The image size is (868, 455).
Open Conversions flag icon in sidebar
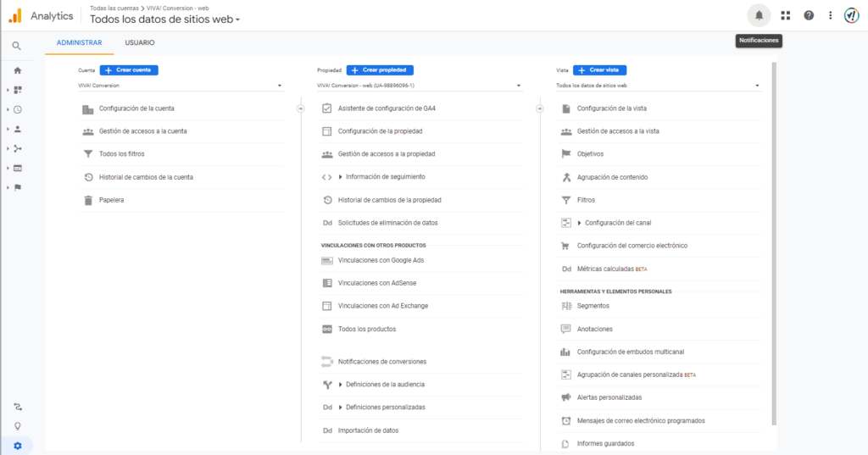click(x=18, y=187)
